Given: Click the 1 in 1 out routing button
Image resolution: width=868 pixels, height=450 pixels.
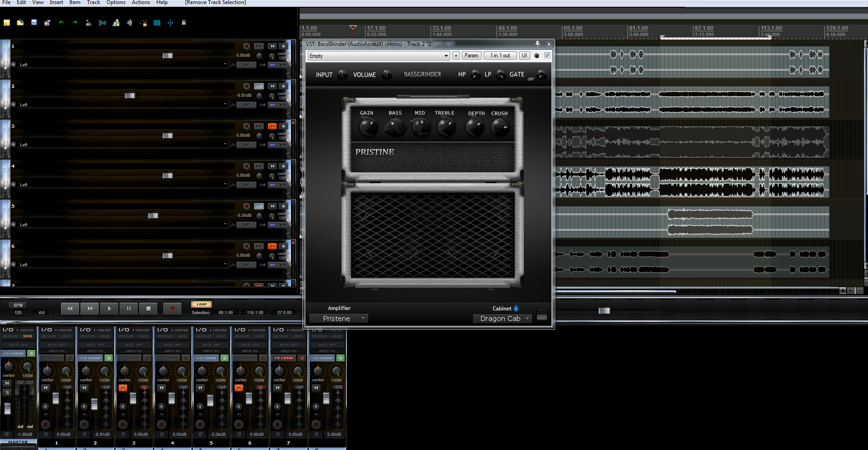Looking at the screenshot, I should pos(500,55).
